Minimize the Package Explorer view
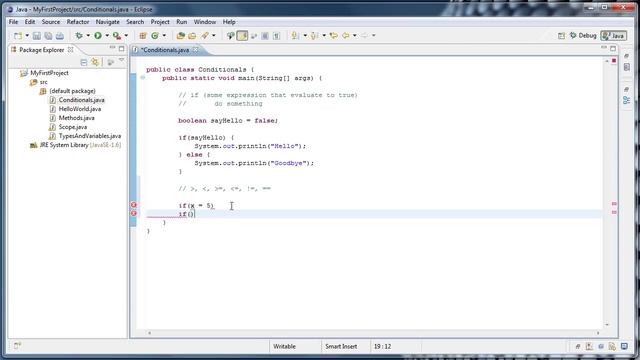Screen dimensions: 640x360 (112, 49)
